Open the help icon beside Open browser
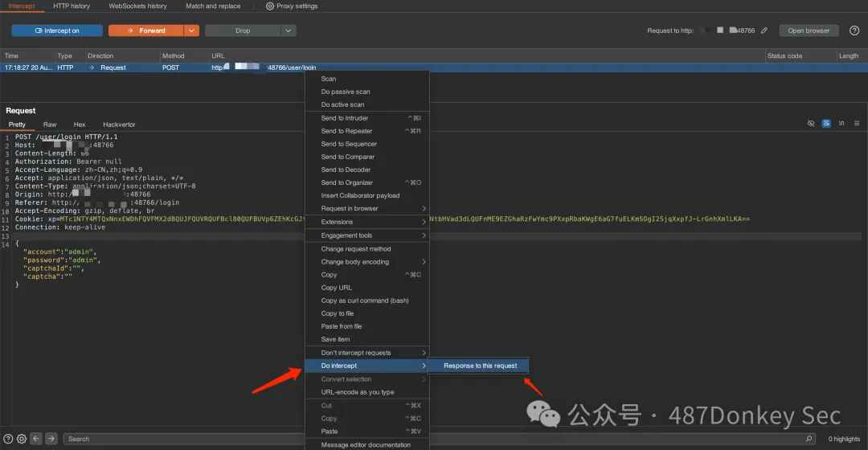 point(854,31)
